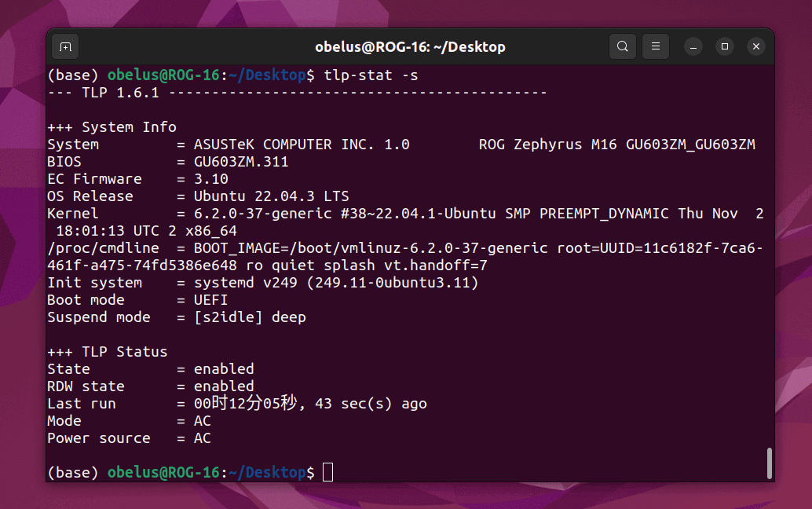Click the 43 sec(s) ago text
Viewport: 812px width, 509px height.
pos(371,404)
